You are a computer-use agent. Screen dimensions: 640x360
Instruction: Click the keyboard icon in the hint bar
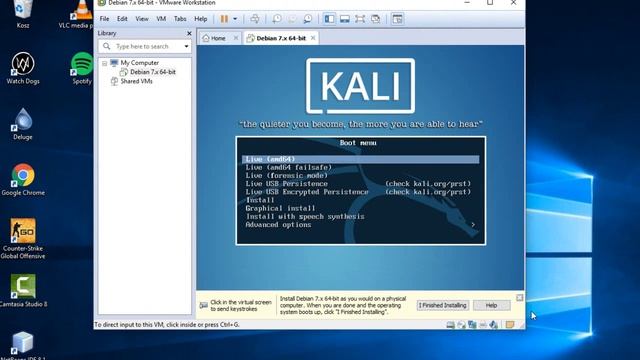click(203, 305)
